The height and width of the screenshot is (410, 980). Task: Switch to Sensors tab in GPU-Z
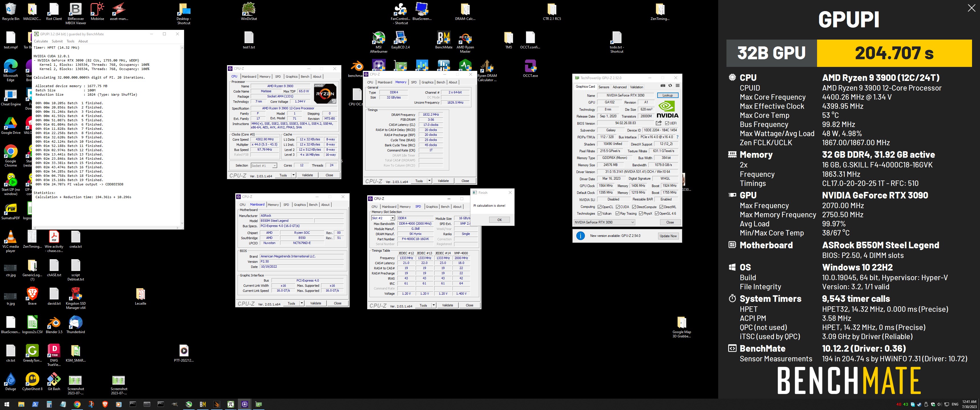[x=604, y=87]
